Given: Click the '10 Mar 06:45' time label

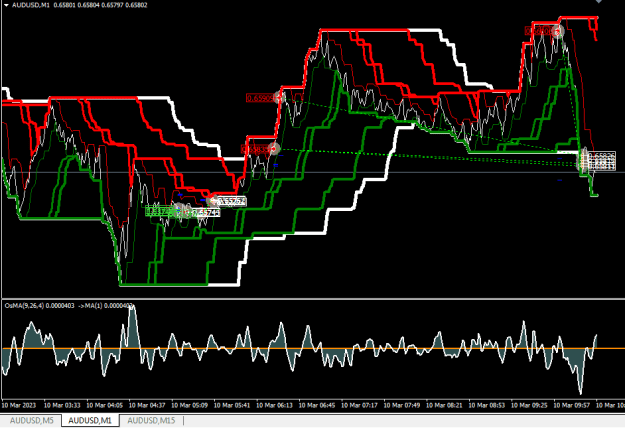Looking at the screenshot, I should click(x=317, y=405).
